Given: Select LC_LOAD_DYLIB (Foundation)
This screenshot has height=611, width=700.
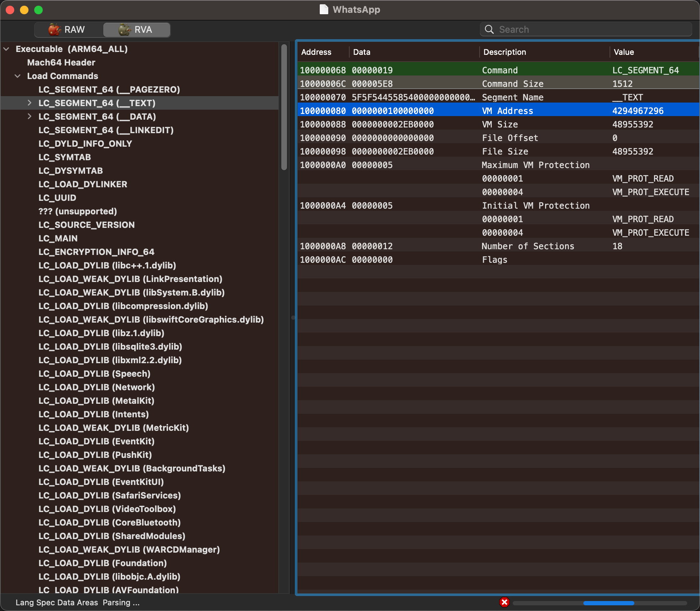Looking at the screenshot, I should pyautogui.click(x=103, y=563).
